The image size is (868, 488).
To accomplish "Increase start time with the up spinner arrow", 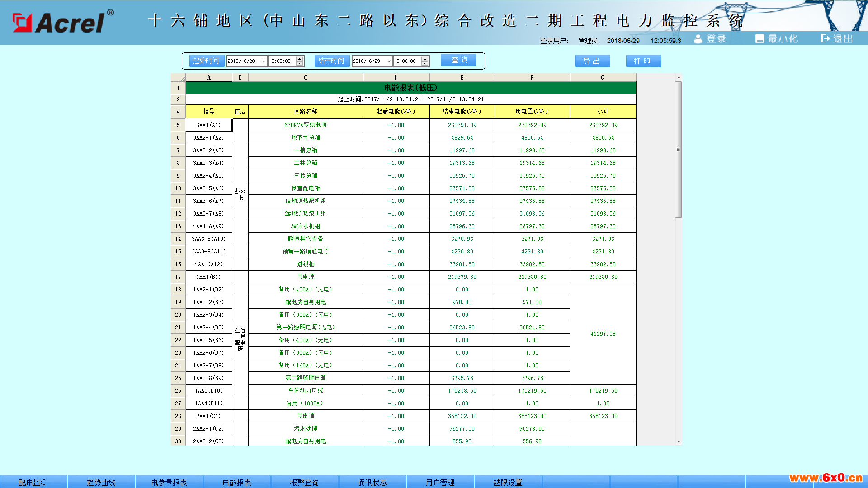I will pos(299,59).
